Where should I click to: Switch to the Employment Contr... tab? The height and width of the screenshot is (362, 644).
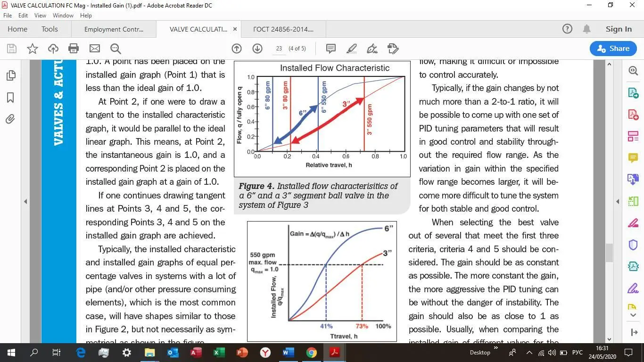click(x=114, y=29)
